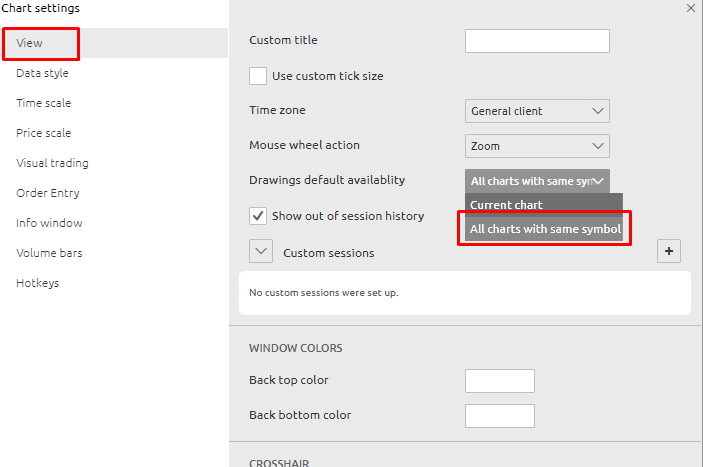Switch to Data style settings
The height and width of the screenshot is (467, 703).
click(42, 73)
